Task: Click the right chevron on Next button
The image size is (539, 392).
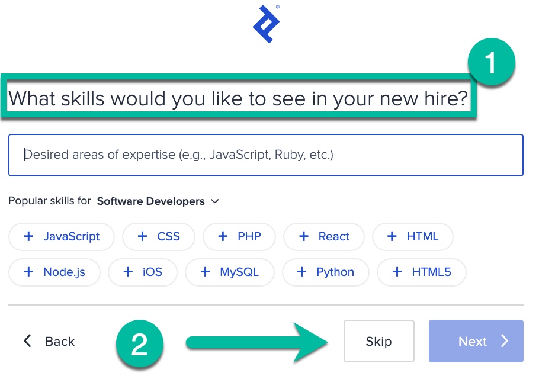Action: (504, 341)
